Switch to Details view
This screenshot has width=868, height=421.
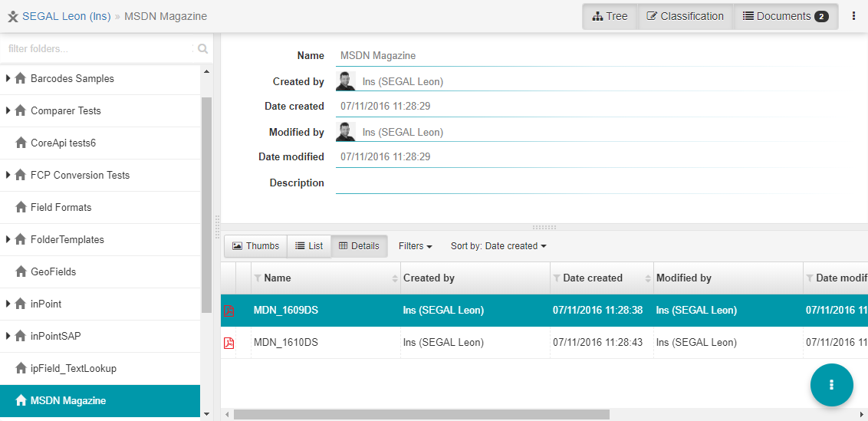coord(359,246)
